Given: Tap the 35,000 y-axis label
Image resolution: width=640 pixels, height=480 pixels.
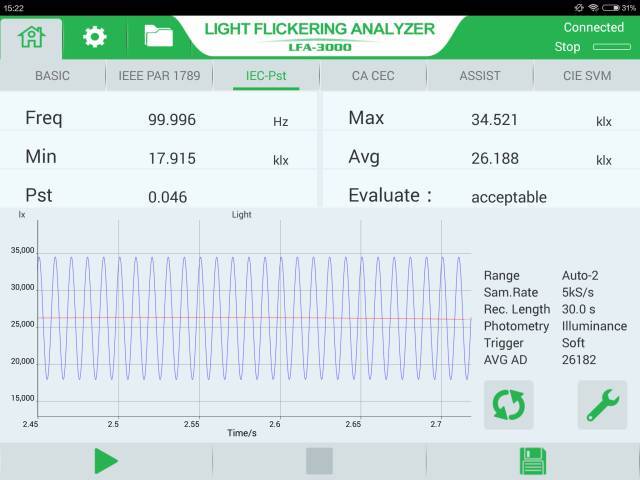Looking at the screenshot, I should click(22, 250).
